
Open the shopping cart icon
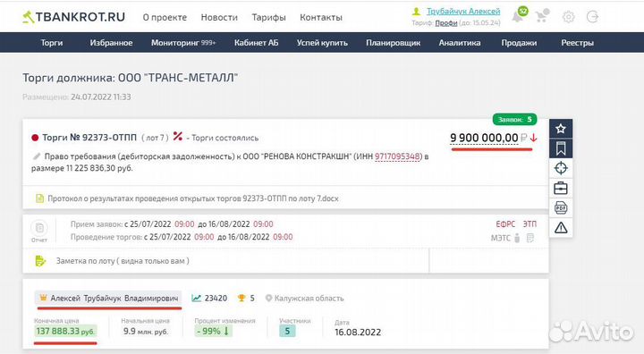pyautogui.click(x=543, y=15)
